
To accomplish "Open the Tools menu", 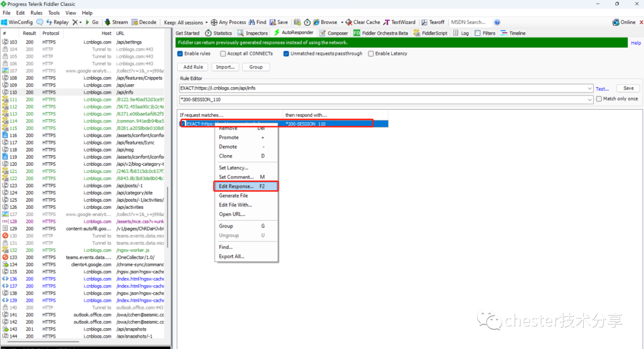I will click(x=54, y=13).
